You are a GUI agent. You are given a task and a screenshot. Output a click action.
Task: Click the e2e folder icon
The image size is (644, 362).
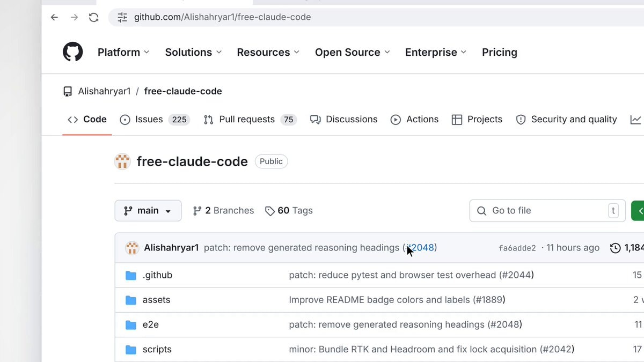[131, 324]
